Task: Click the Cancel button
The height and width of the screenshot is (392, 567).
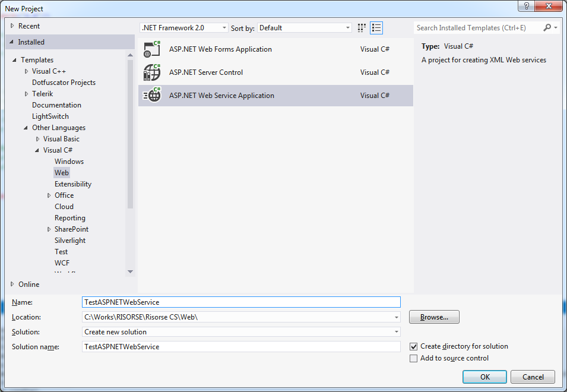Action: coord(533,377)
